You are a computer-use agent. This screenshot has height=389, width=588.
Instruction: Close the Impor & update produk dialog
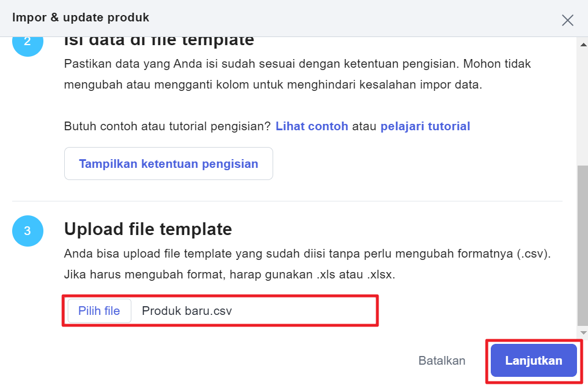point(567,20)
